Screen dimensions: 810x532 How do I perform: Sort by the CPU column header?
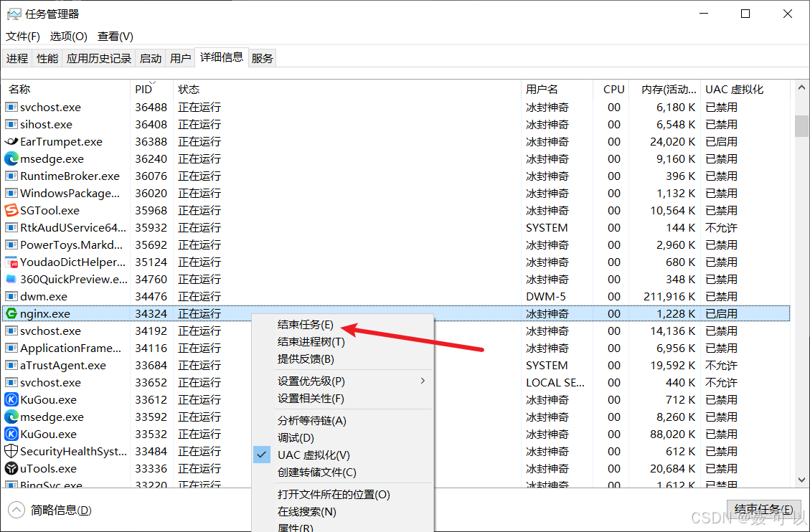(612, 89)
